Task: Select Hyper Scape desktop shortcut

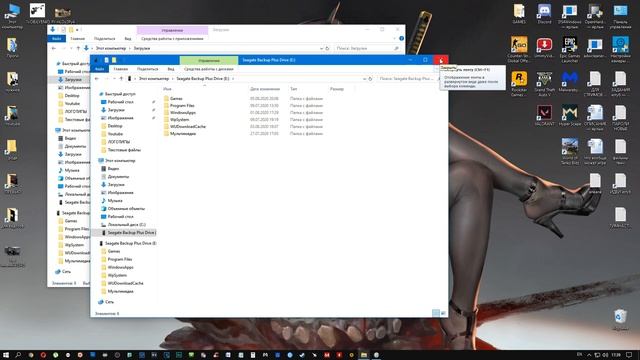Action: [x=569, y=116]
